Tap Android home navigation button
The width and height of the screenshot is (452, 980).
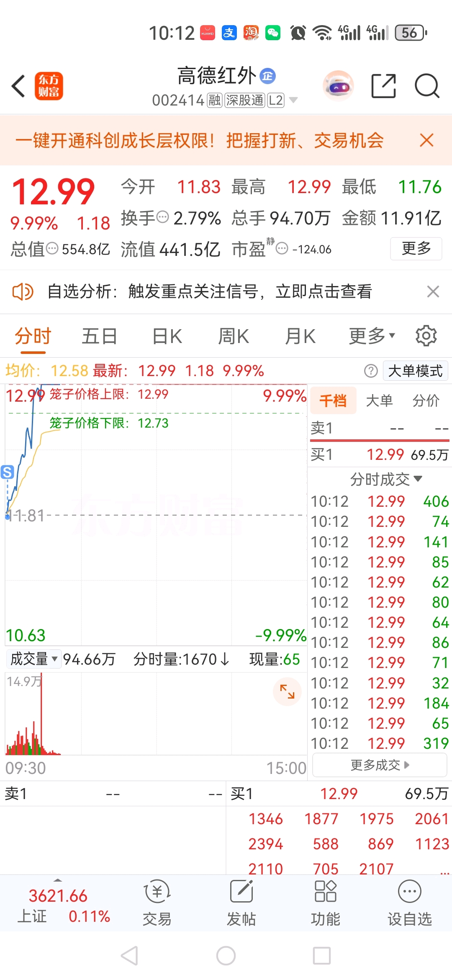[x=226, y=956]
